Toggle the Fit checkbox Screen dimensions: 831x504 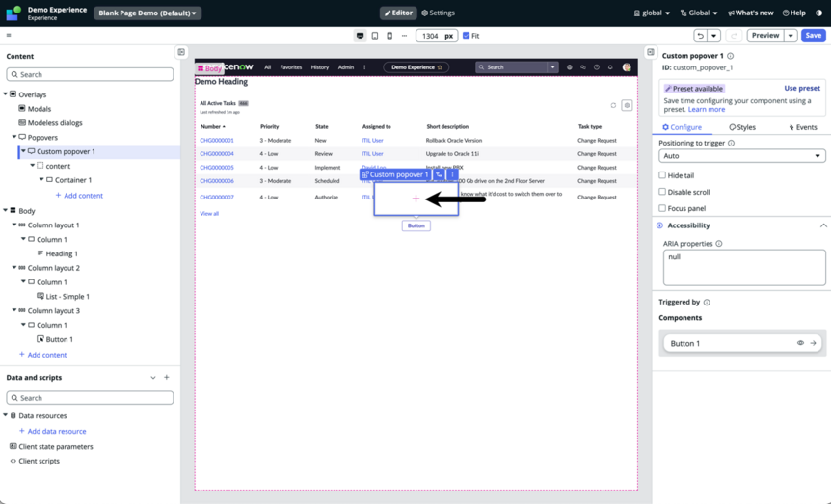(466, 36)
